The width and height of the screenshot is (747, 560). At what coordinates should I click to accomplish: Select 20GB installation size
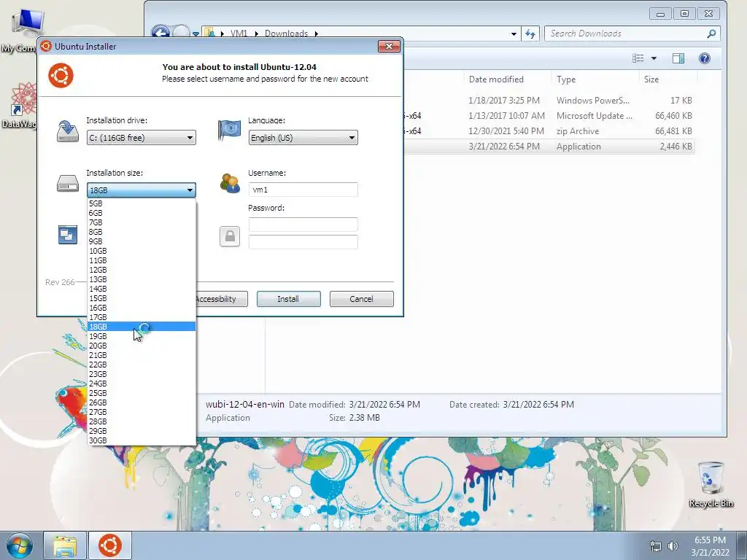(x=141, y=346)
